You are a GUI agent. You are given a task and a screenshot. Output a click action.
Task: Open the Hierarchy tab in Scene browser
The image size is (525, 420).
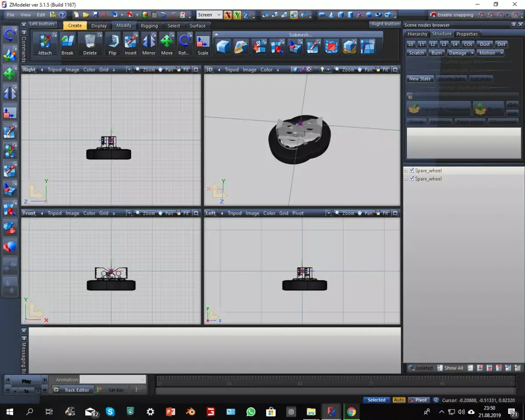click(x=417, y=34)
